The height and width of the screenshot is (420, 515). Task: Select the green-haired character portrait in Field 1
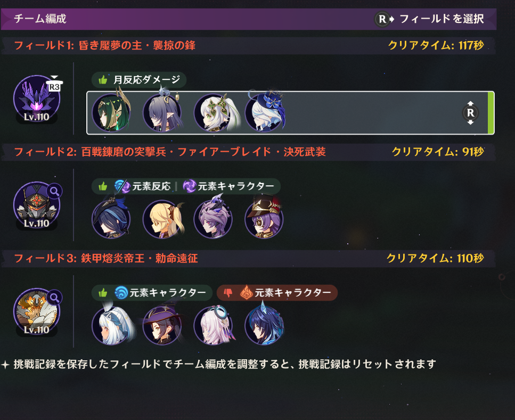tap(111, 113)
